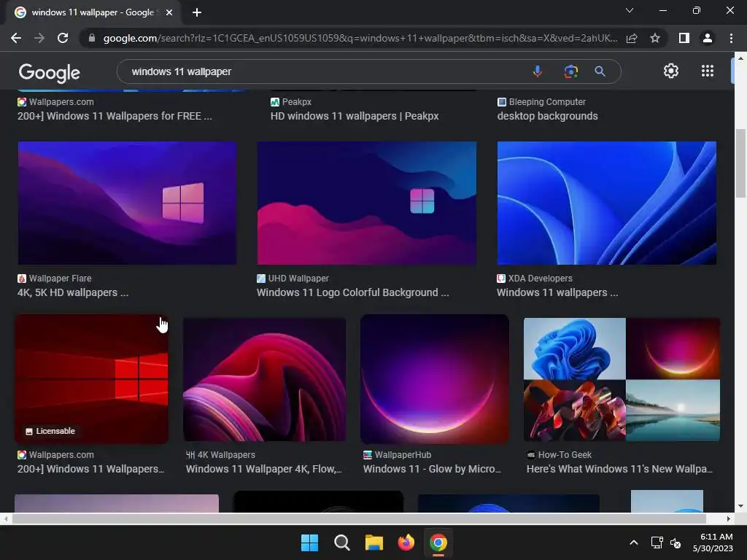Click the vertical scrollbar down arrow
This screenshot has height=560, width=747.
click(x=740, y=506)
